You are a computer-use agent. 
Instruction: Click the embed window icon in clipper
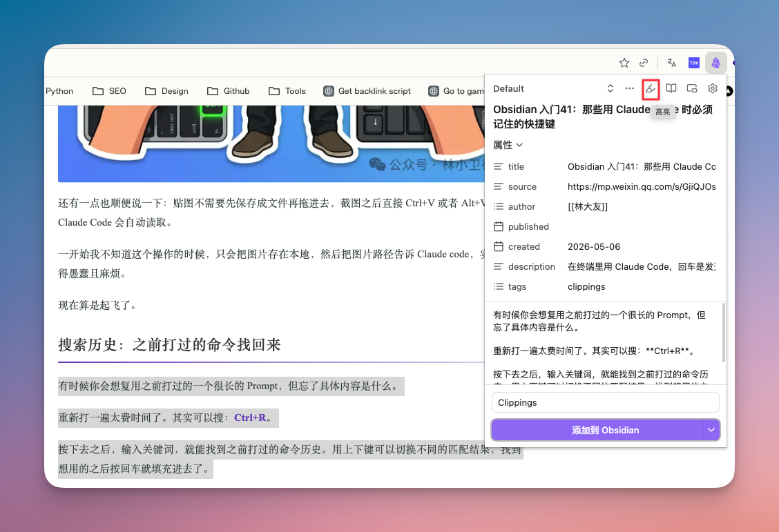[x=691, y=88]
